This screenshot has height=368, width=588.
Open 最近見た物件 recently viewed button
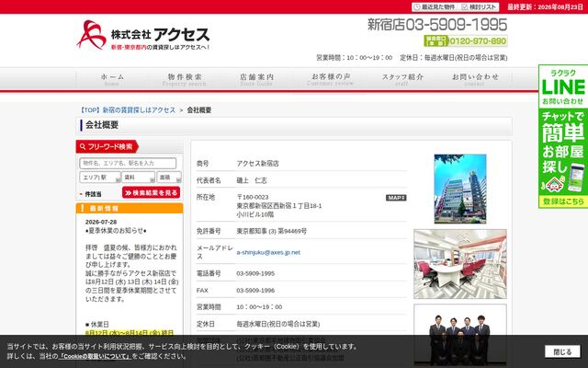tap(435, 7)
